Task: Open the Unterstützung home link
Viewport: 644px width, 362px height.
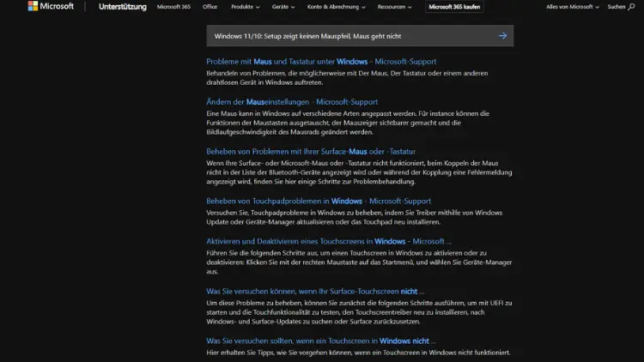Action: tap(123, 7)
